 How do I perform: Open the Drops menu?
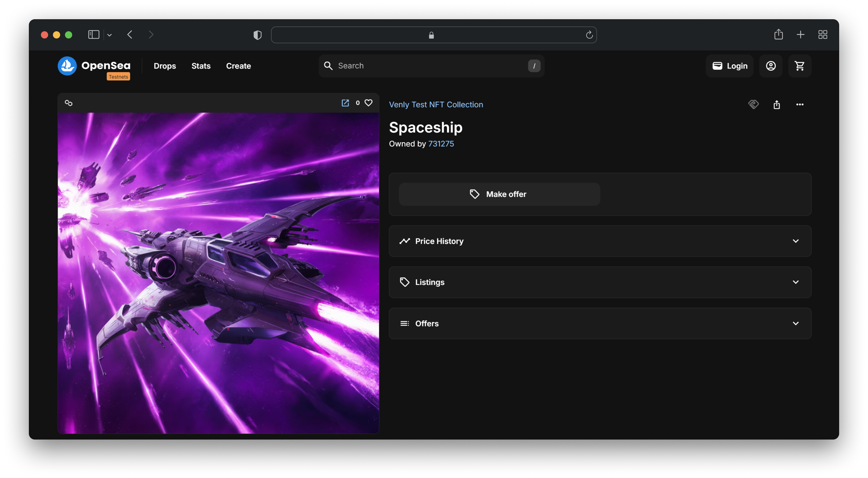click(165, 66)
